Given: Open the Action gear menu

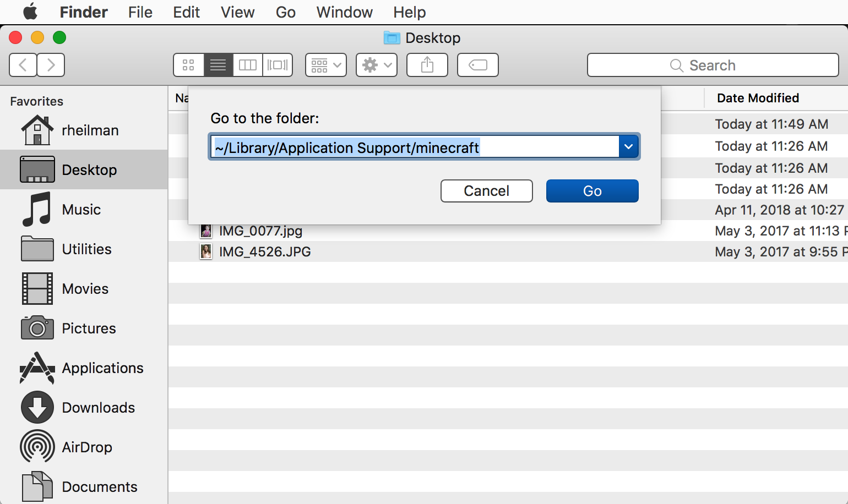Looking at the screenshot, I should (377, 65).
